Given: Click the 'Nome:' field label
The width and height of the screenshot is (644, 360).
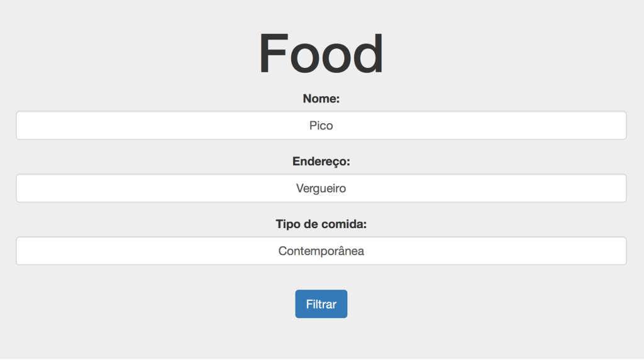Looking at the screenshot, I should tap(321, 99).
